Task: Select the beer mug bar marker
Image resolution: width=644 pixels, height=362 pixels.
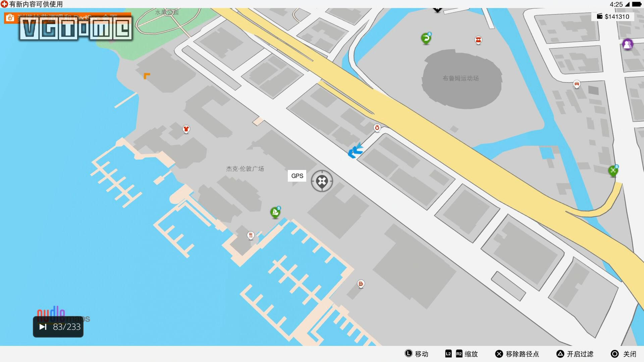Action: (361, 284)
